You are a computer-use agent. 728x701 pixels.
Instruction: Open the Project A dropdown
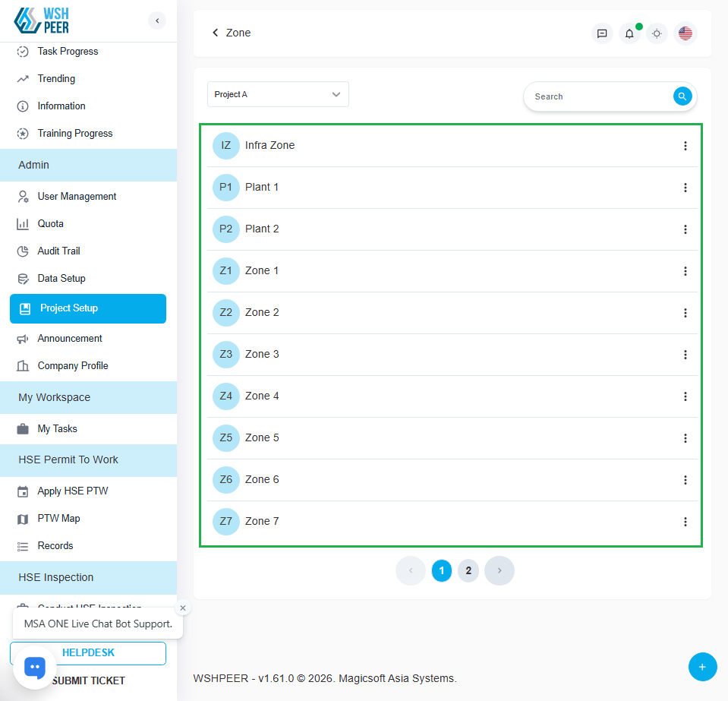[x=278, y=94]
